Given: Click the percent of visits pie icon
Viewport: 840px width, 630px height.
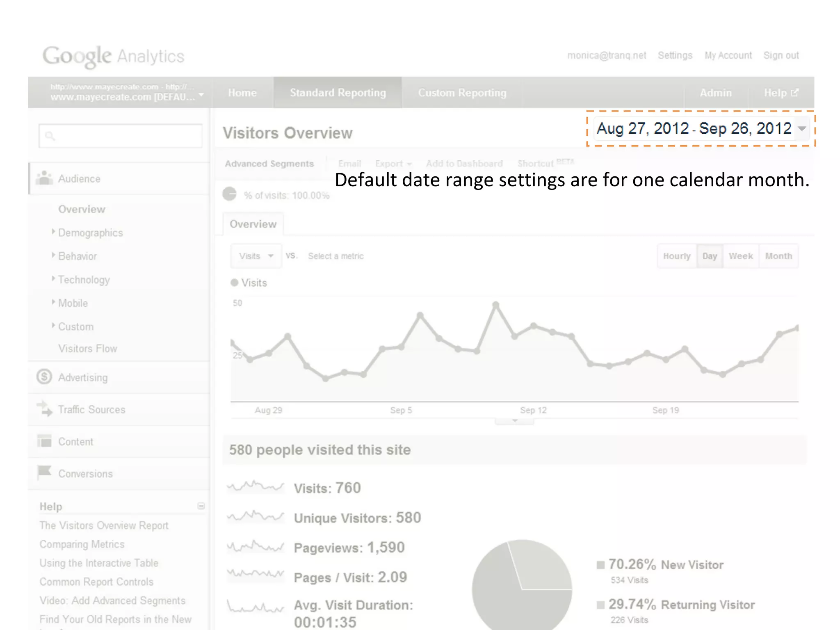Looking at the screenshot, I should [x=229, y=194].
